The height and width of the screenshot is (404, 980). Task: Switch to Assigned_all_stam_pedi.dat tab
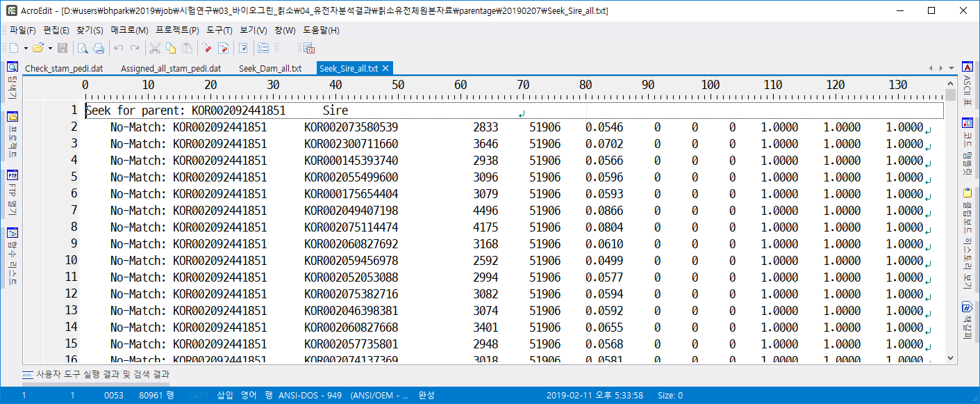click(x=171, y=68)
